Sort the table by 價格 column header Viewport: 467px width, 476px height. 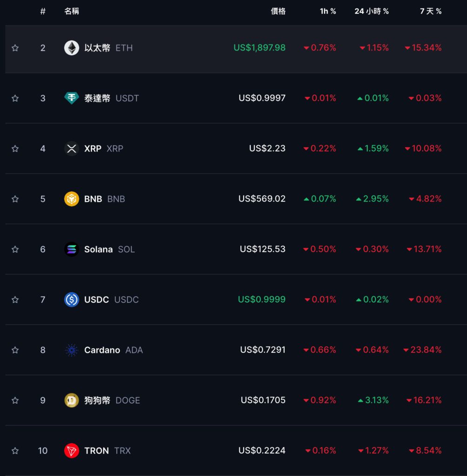tap(278, 11)
